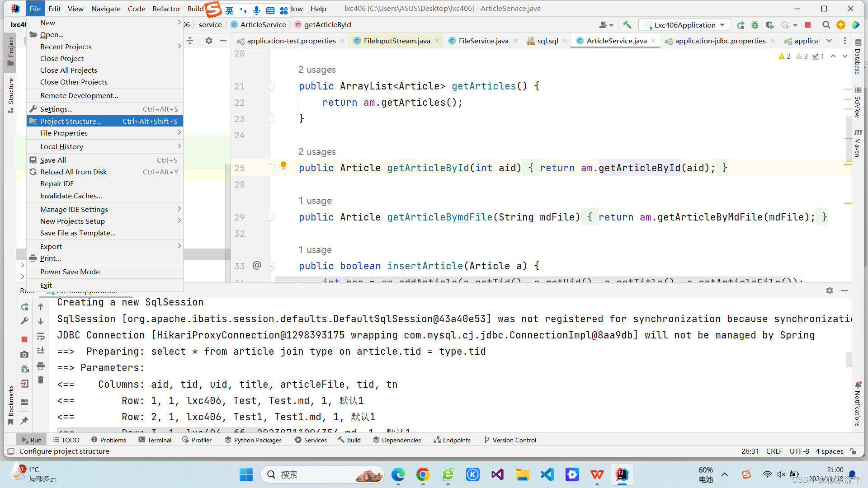
Task: Show the hidden editor tabs dropdown
Action: 829,41
